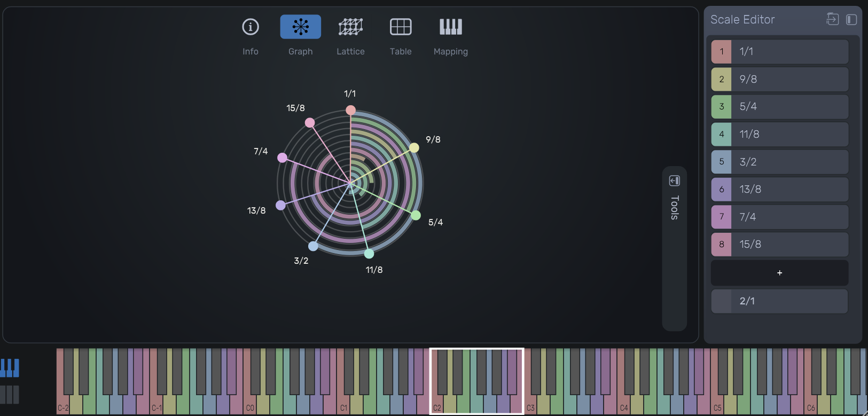The height and width of the screenshot is (416, 868).
Task: Select the Graph view tab
Action: point(301,27)
